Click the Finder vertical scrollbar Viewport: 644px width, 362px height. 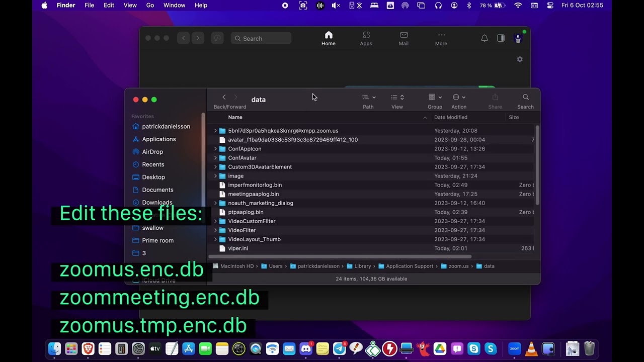537,165
